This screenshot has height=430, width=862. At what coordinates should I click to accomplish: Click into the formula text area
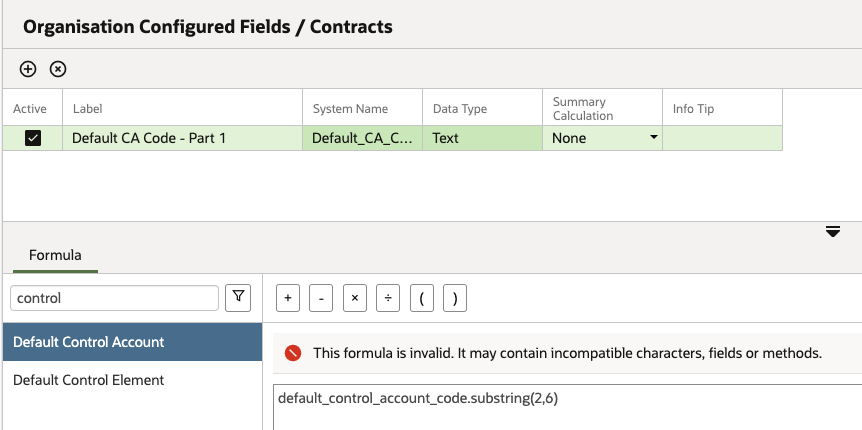567,407
